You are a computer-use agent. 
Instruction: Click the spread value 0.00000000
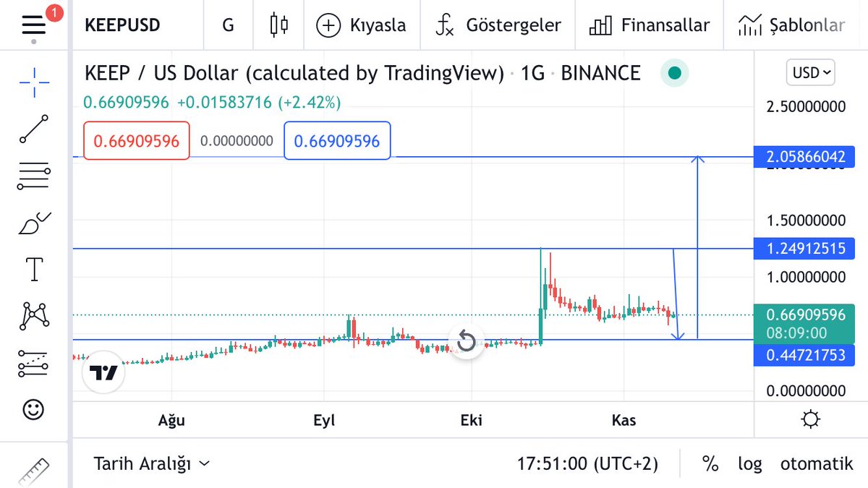237,141
